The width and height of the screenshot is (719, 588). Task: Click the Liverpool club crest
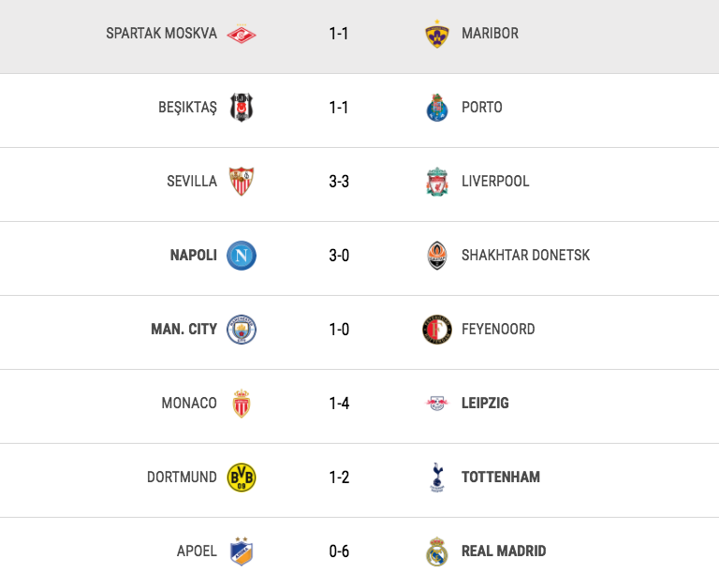[437, 181]
